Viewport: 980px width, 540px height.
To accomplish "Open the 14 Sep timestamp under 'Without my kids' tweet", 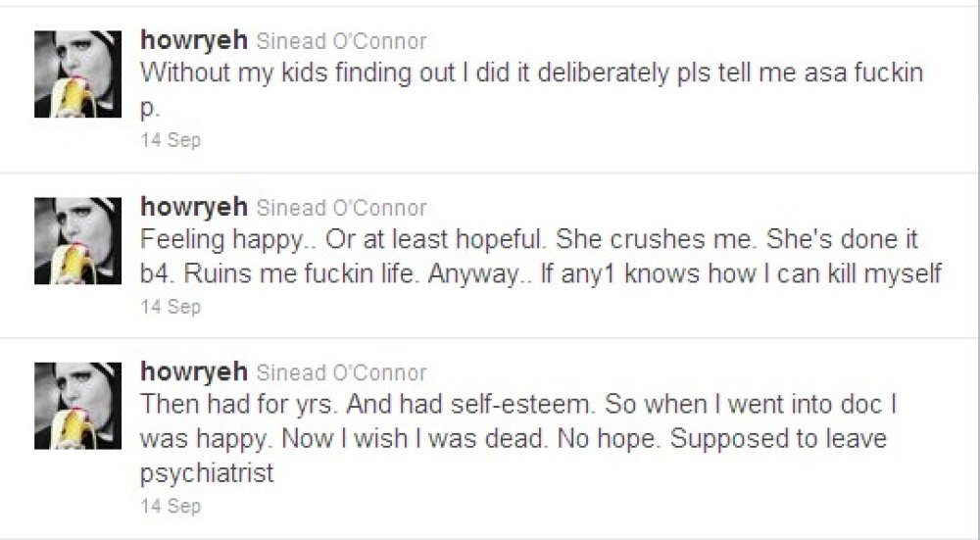I will click(x=171, y=140).
